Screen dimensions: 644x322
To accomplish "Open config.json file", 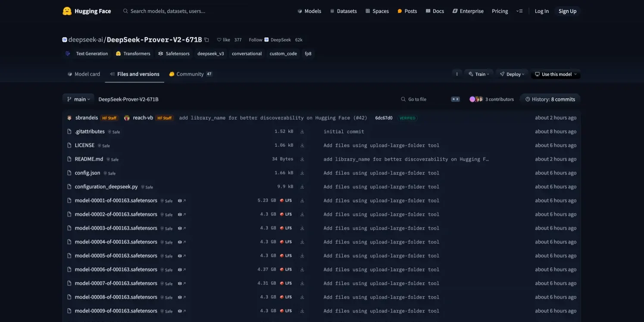I will (88, 173).
